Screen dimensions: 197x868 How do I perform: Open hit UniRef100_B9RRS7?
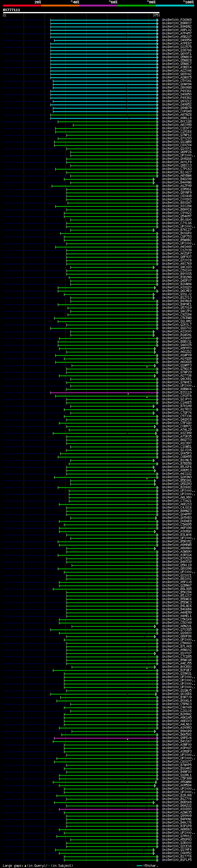click(177, 23)
